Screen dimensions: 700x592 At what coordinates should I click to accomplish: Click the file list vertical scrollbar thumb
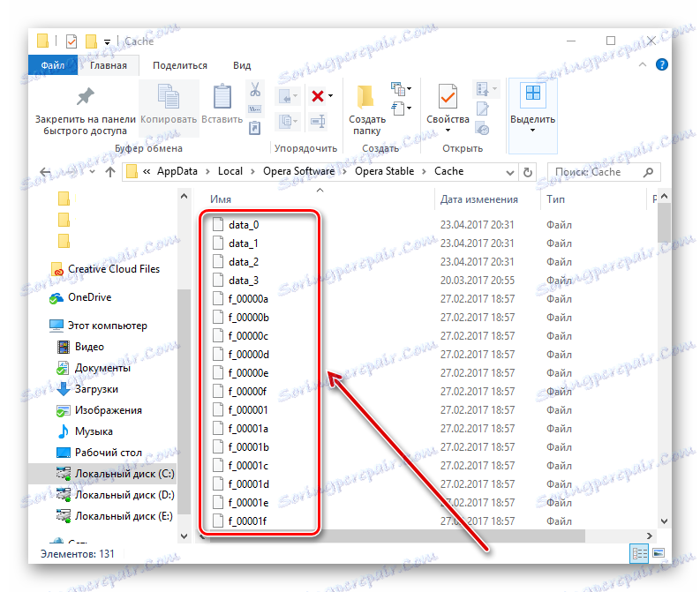664,222
